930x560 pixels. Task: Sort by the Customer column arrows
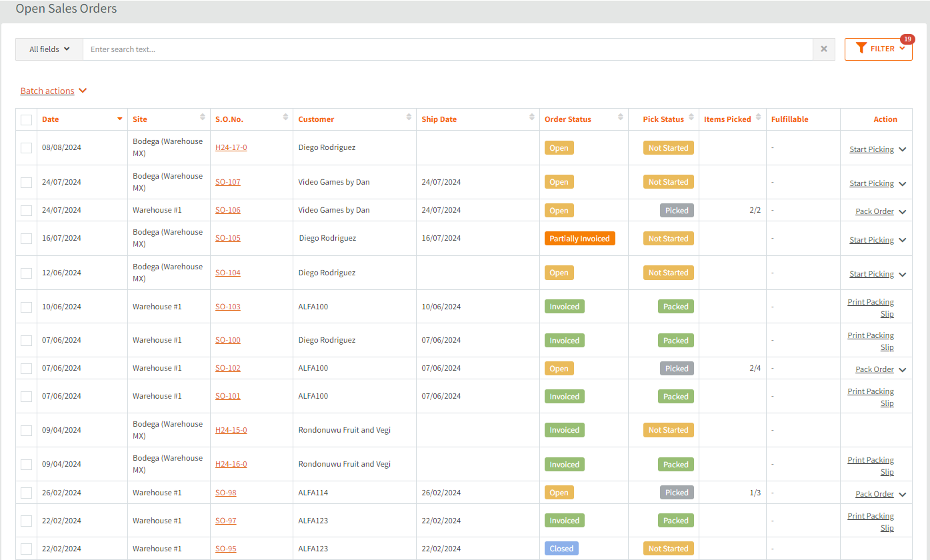(x=409, y=118)
